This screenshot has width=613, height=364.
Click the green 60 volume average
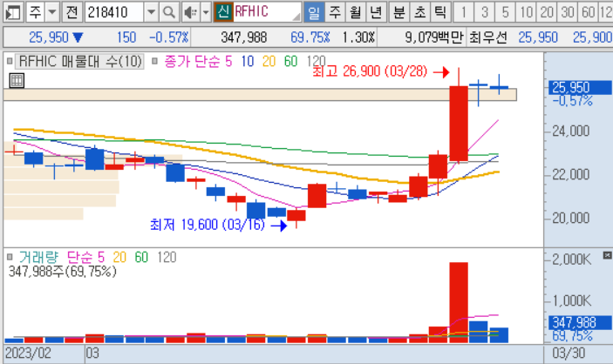(x=141, y=257)
